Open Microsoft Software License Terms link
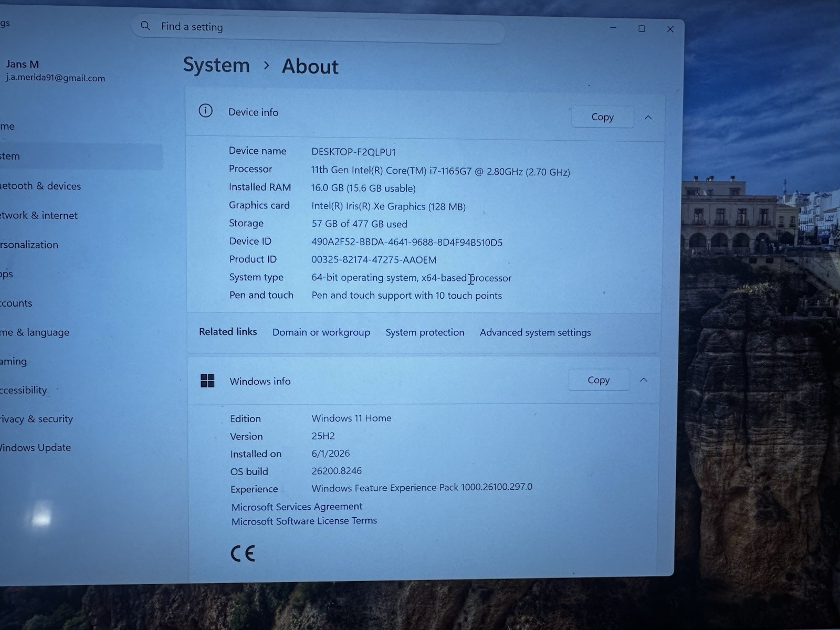840x630 pixels. pyautogui.click(x=304, y=521)
